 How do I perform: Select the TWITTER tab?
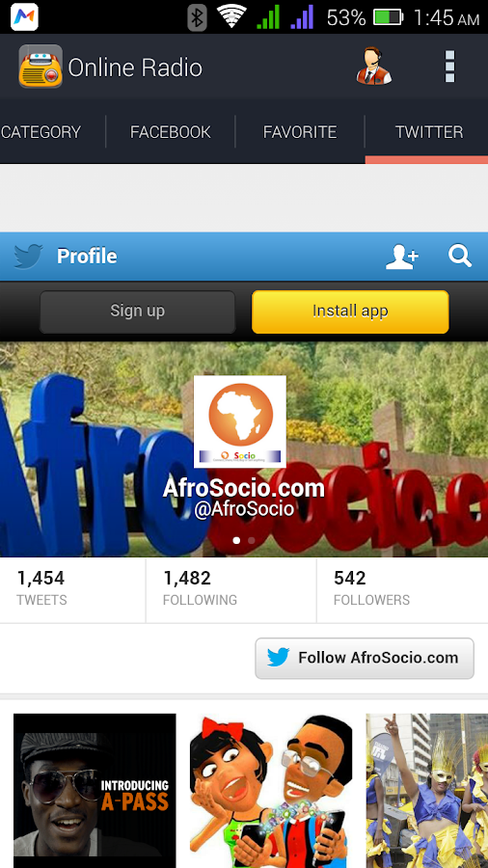[x=429, y=132]
